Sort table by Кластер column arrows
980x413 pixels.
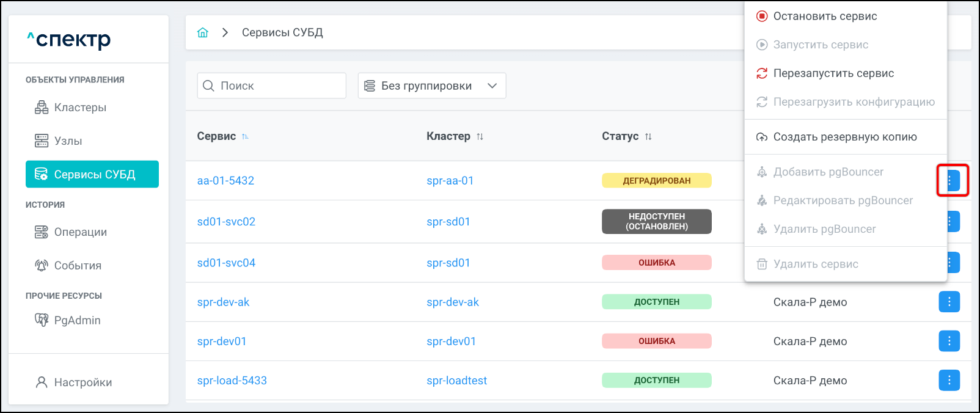(x=480, y=136)
